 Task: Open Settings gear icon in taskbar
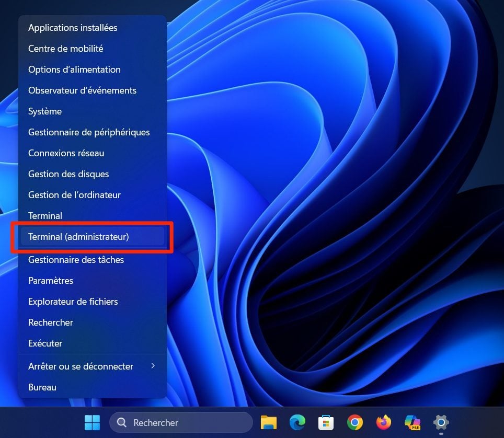441,422
